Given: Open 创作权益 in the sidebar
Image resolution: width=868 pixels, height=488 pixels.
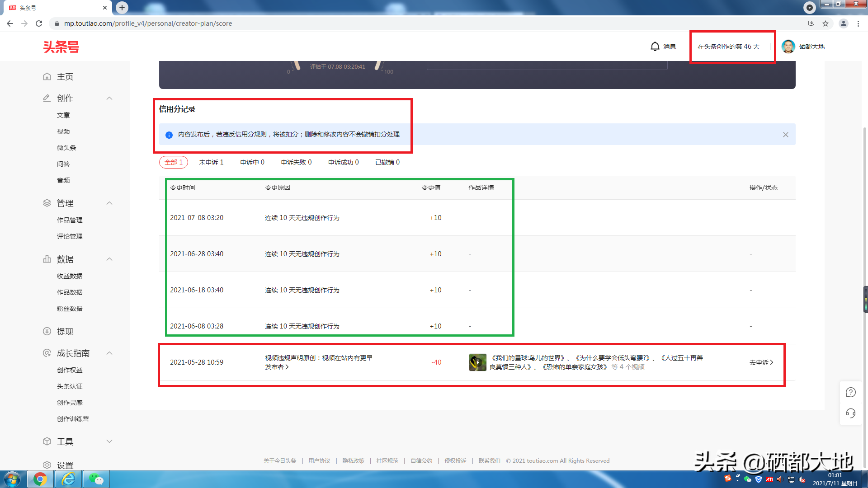Looking at the screenshot, I should [x=70, y=370].
